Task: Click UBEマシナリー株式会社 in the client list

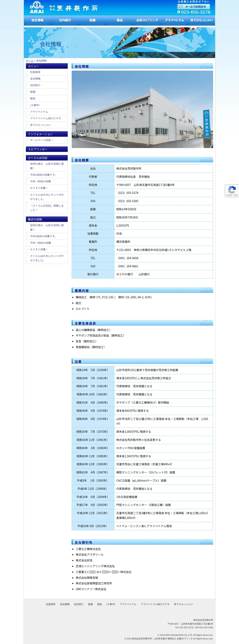Action: (91, 589)
